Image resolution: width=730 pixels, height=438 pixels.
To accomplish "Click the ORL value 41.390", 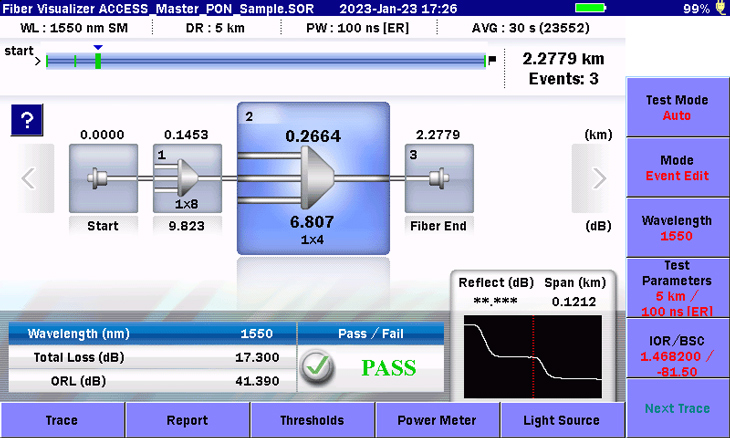I will click(x=257, y=381).
